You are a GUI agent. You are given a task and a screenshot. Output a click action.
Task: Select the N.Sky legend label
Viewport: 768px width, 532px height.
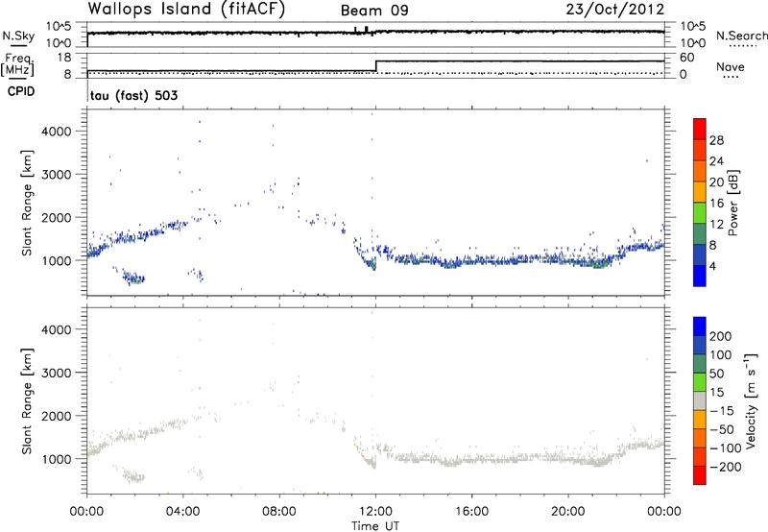pos(18,36)
